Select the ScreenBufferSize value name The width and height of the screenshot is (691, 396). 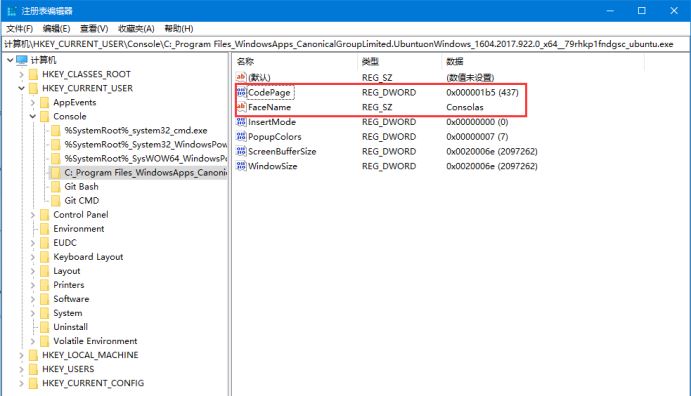(x=282, y=152)
